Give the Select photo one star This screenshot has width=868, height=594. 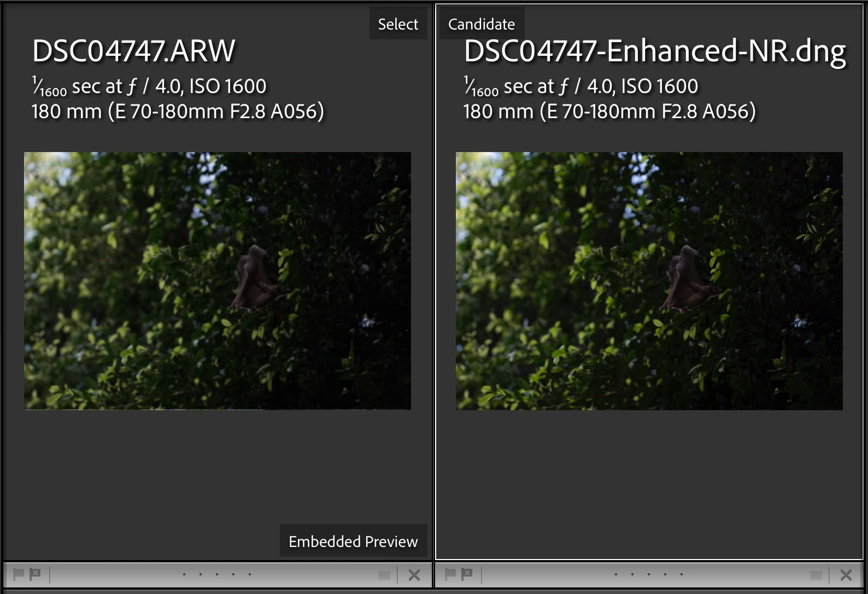point(184,574)
